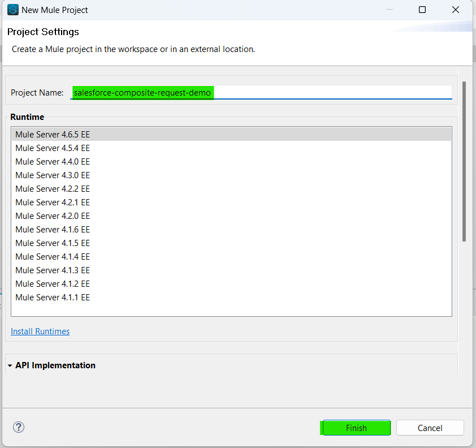Pick Mule Server 4.3.0 EE runtime
Image resolution: width=476 pixels, height=448 pixels.
tap(53, 175)
